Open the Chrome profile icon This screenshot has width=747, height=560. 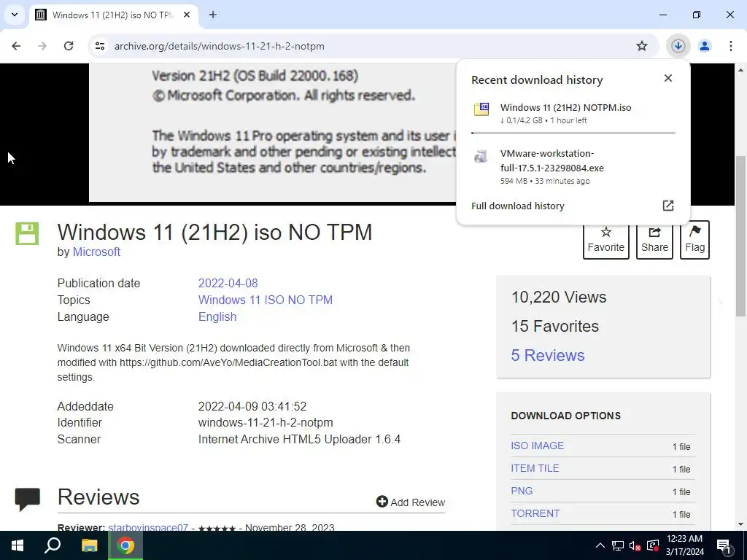[705, 46]
